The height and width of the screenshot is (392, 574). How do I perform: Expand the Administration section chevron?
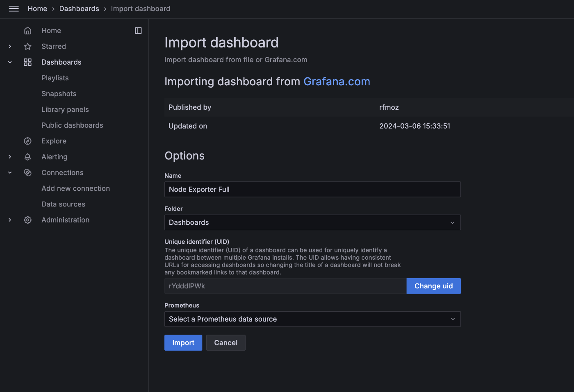10,220
